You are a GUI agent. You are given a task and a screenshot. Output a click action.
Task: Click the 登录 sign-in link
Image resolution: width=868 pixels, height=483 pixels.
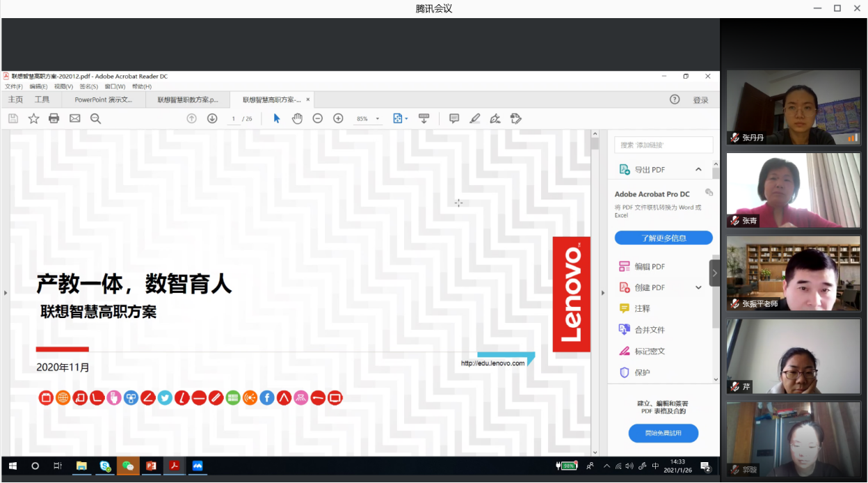click(x=700, y=100)
